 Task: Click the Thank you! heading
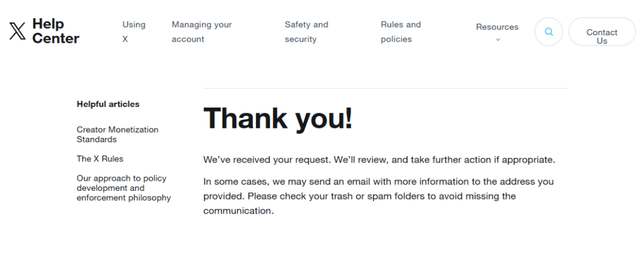point(278,118)
